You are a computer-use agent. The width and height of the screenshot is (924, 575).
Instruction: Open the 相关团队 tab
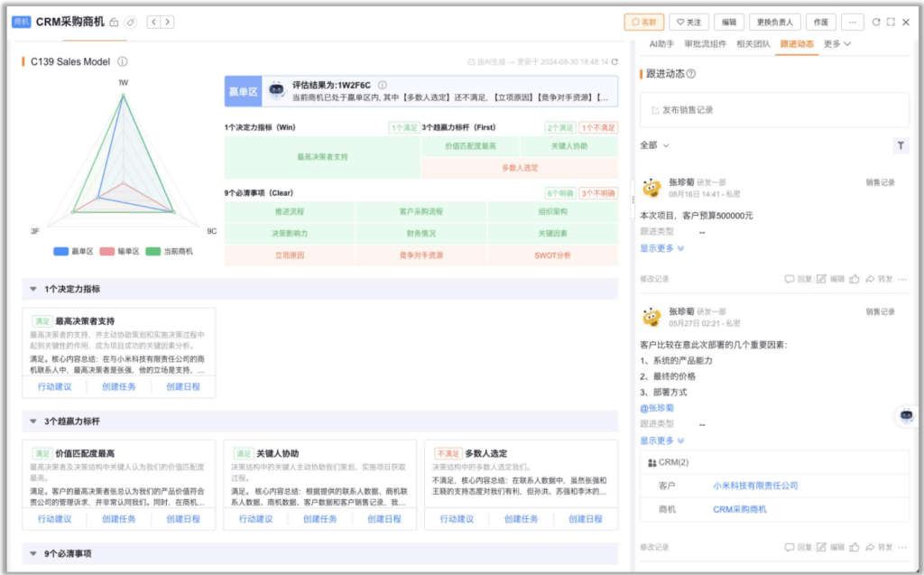click(753, 43)
